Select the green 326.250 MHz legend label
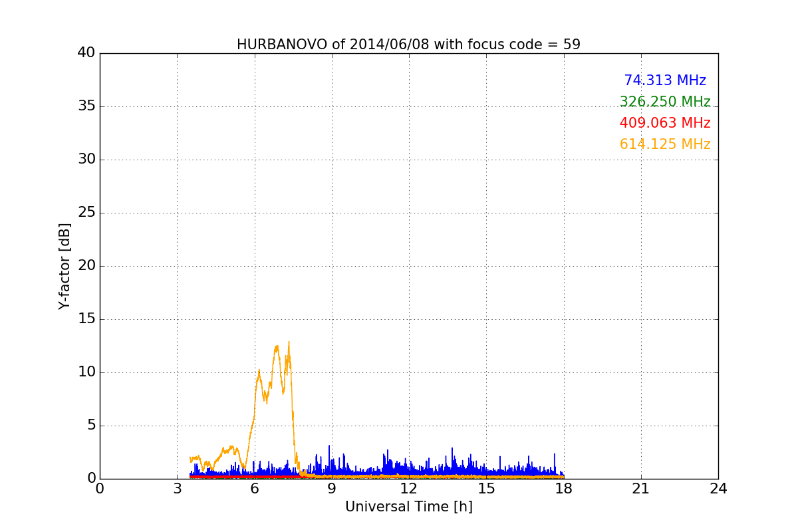 tap(665, 102)
